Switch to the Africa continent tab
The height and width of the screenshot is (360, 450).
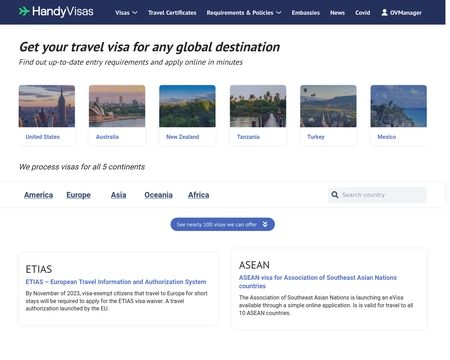pos(199,195)
